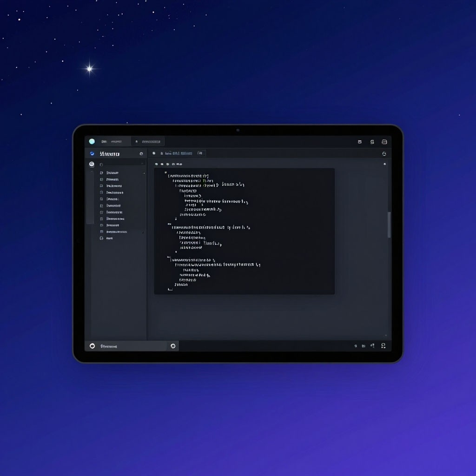476x476 pixels.
Task: Click the teal circle app logo
Action: click(x=92, y=141)
